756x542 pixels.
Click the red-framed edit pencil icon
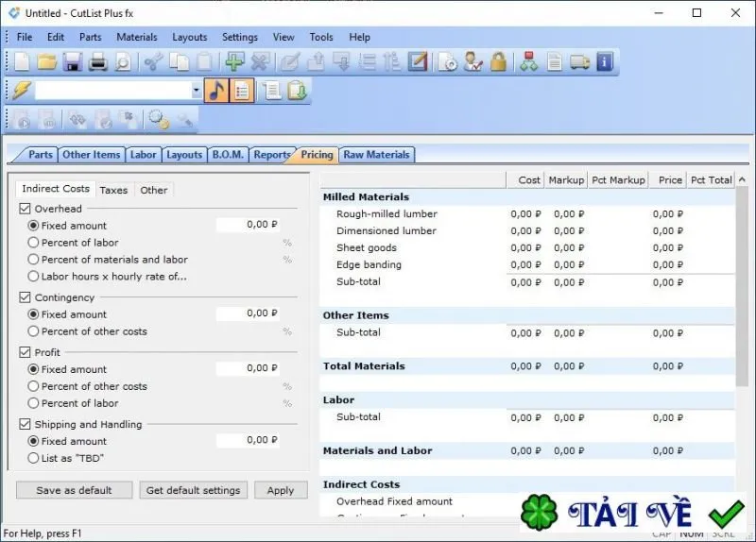418,62
